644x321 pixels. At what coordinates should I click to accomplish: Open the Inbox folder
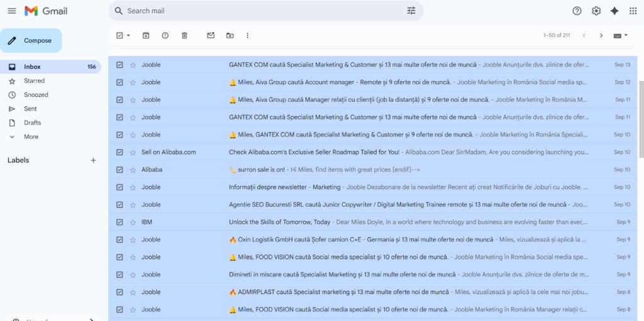[50, 67]
